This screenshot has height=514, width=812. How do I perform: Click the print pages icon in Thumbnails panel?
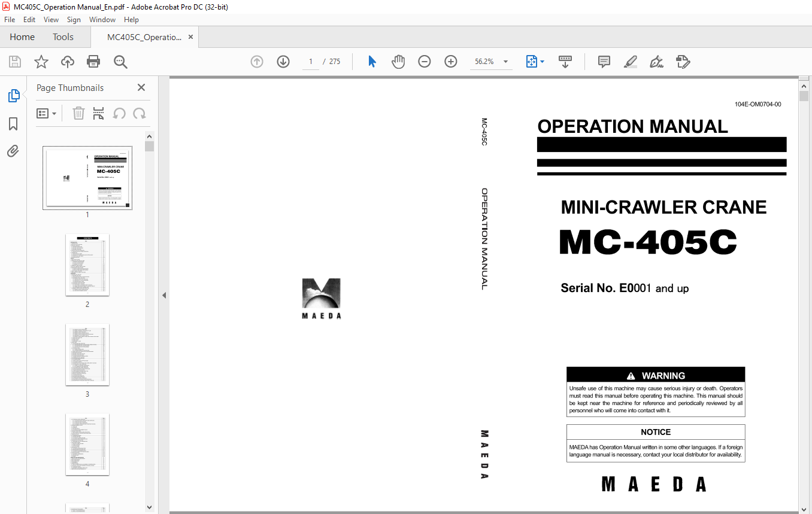(x=99, y=113)
